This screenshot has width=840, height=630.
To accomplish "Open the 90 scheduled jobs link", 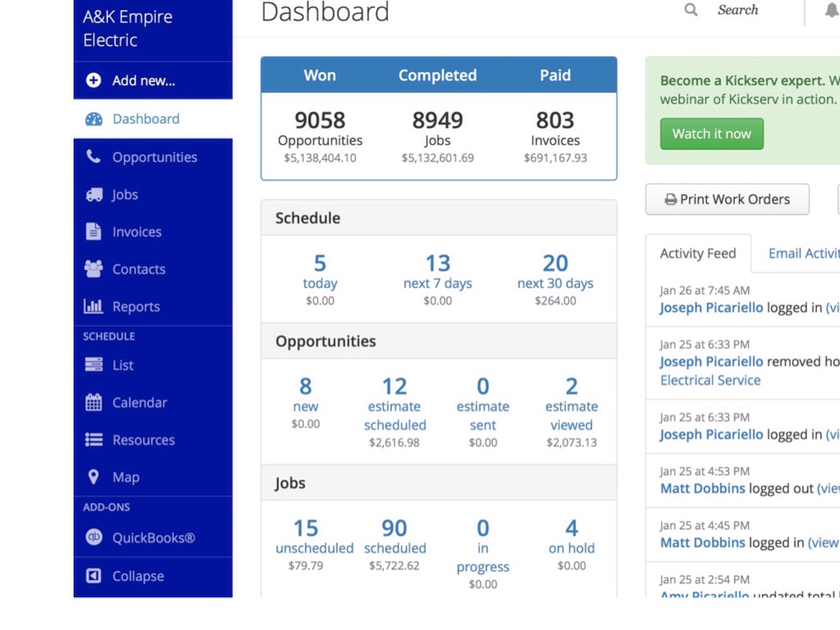I will [x=395, y=537].
